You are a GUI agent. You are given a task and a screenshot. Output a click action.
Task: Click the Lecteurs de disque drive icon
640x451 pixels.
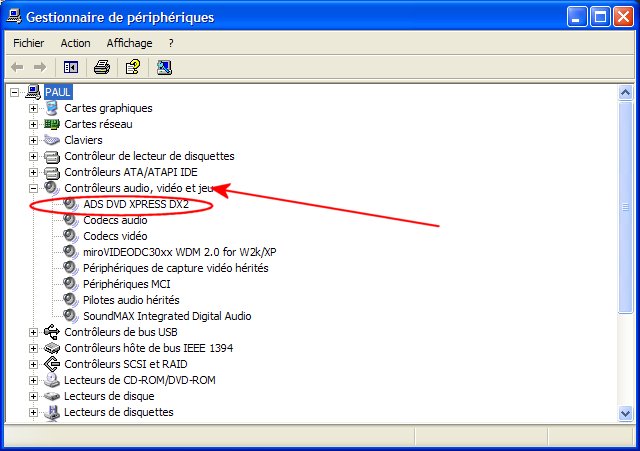click(x=52, y=396)
